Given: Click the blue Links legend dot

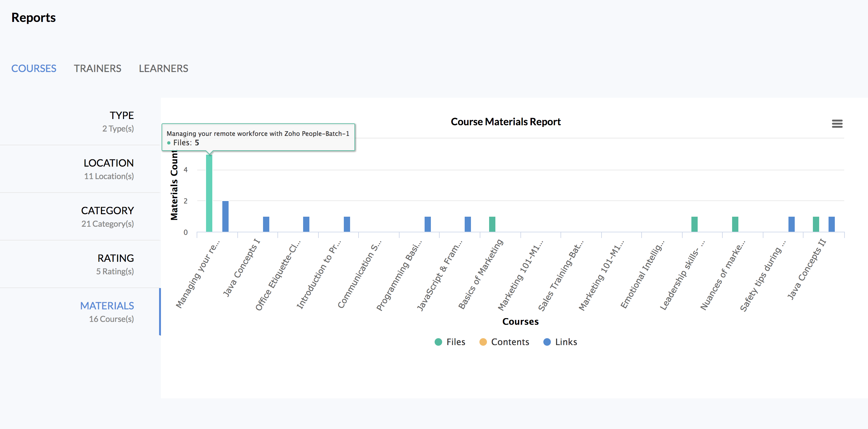Looking at the screenshot, I should 547,342.
